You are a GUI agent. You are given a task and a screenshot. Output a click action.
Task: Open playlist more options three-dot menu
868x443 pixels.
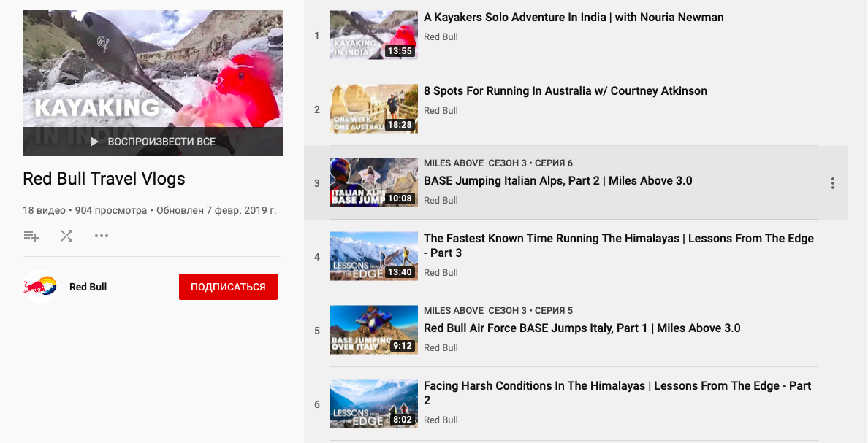coord(102,236)
